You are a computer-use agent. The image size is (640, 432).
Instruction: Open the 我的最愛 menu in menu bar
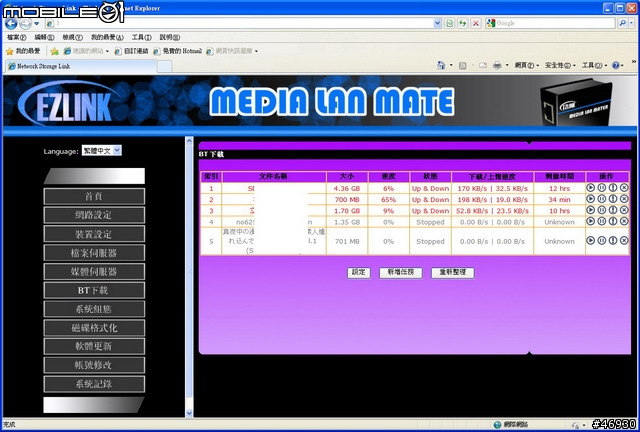(x=107, y=37)
